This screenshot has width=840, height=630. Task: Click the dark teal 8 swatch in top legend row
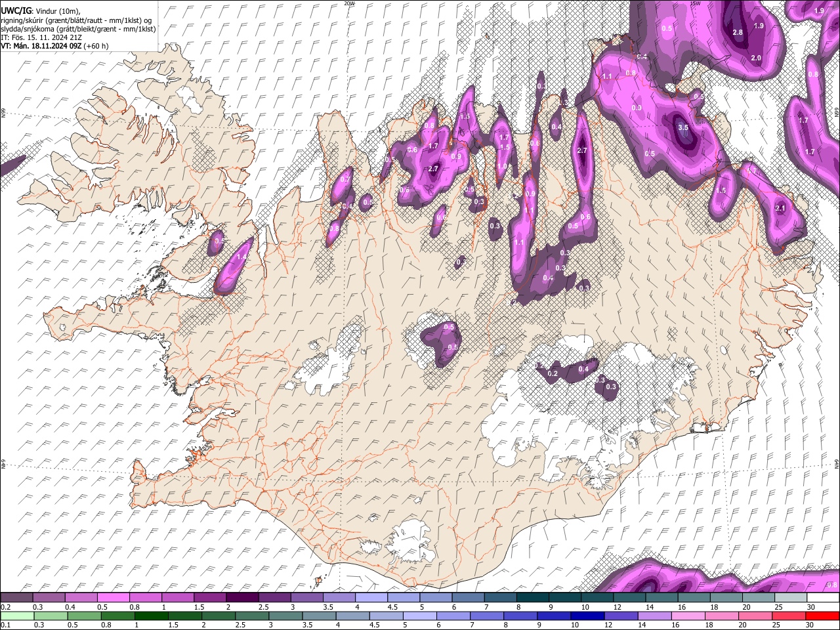coord(533,597)
